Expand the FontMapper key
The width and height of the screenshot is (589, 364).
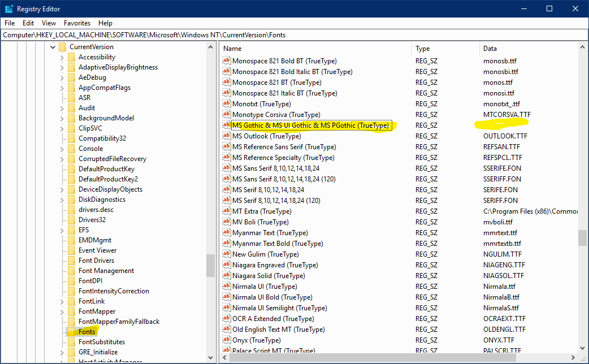coord(62,312)
